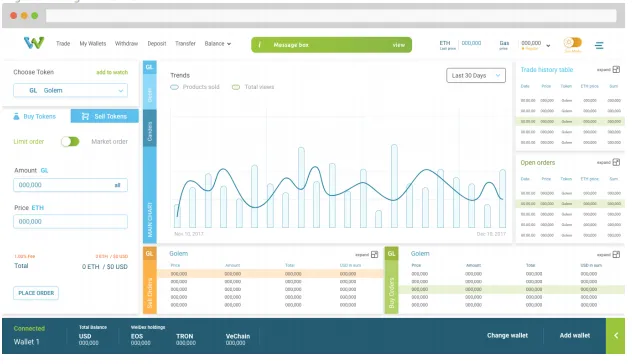Open the Trade menu item
The height and width of the screenshot is (364, 632).
(x=63, y=44)
